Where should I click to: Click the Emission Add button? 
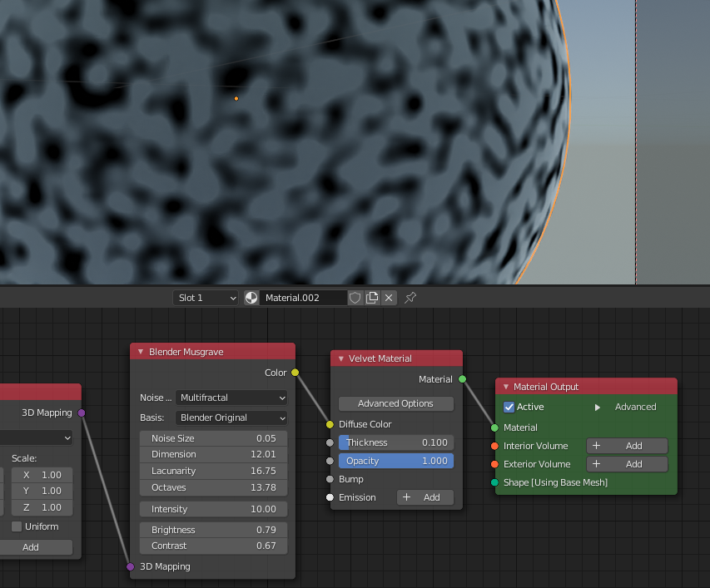(425, 497)
